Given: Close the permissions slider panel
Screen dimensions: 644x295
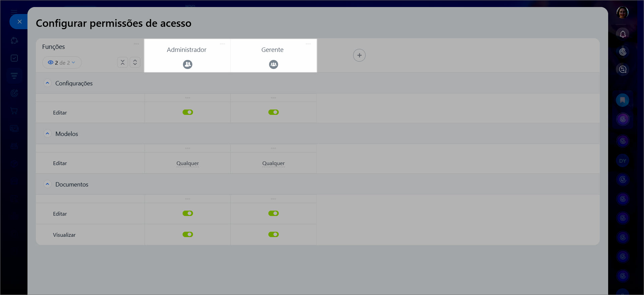Looking at the screenshot, I should pos(19,22).
